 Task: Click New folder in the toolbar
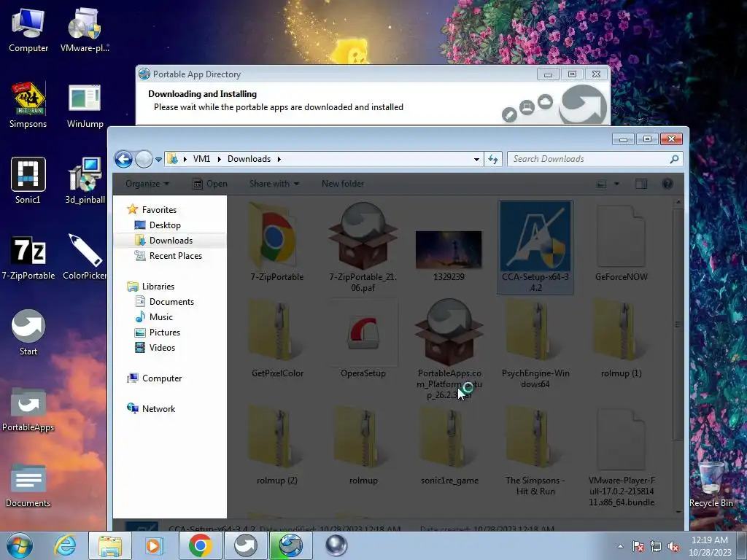tap(343, 184)
